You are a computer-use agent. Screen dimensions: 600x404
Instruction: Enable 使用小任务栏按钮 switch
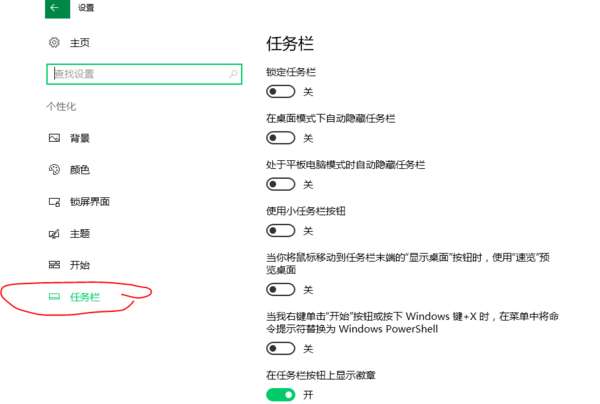(281, 231)
